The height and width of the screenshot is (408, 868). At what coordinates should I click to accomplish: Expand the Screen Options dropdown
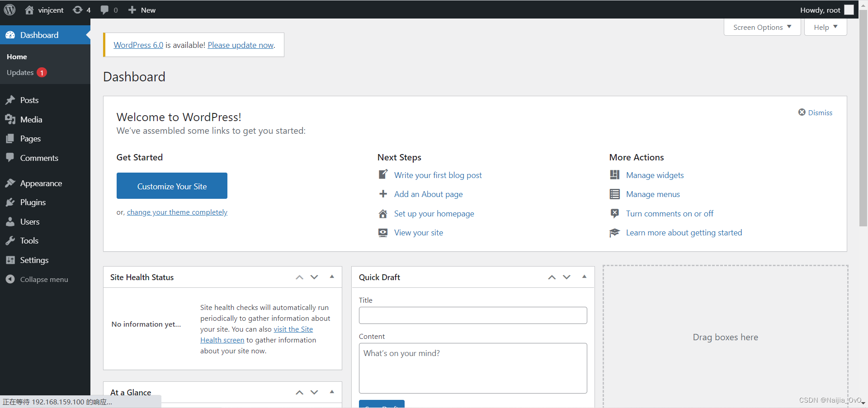click(762, 27)
